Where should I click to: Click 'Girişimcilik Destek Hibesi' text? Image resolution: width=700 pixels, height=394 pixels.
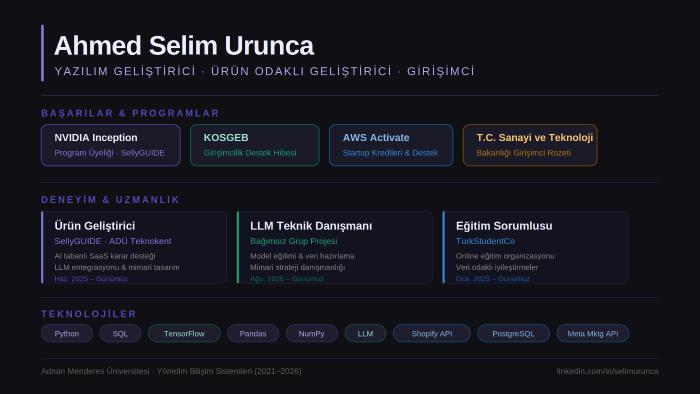pos(250,153)
